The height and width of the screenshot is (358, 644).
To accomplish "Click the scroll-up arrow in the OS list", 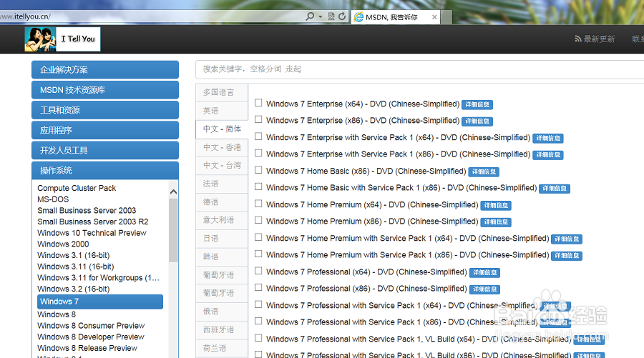I will click(173, 192).
